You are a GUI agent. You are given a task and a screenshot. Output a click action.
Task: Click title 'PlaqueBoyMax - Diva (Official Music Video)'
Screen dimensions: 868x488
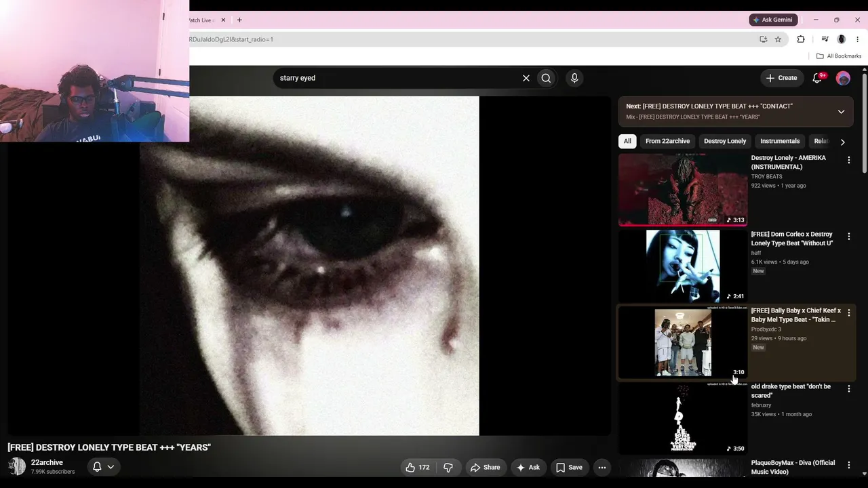[793, 467]
